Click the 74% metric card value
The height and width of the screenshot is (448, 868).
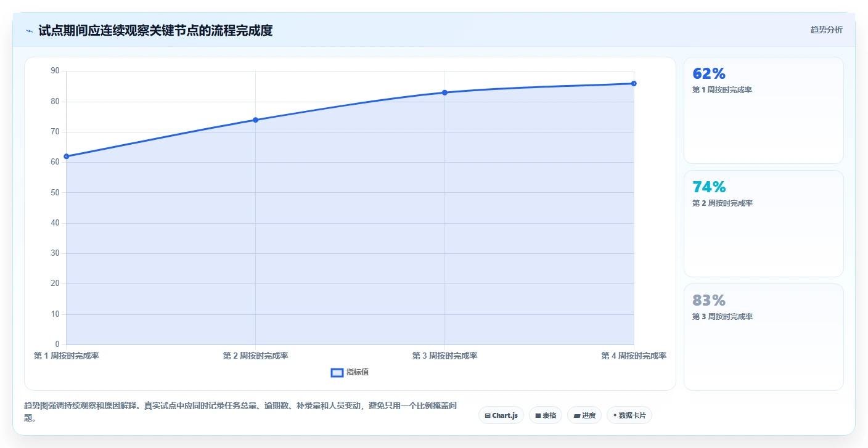709,187
